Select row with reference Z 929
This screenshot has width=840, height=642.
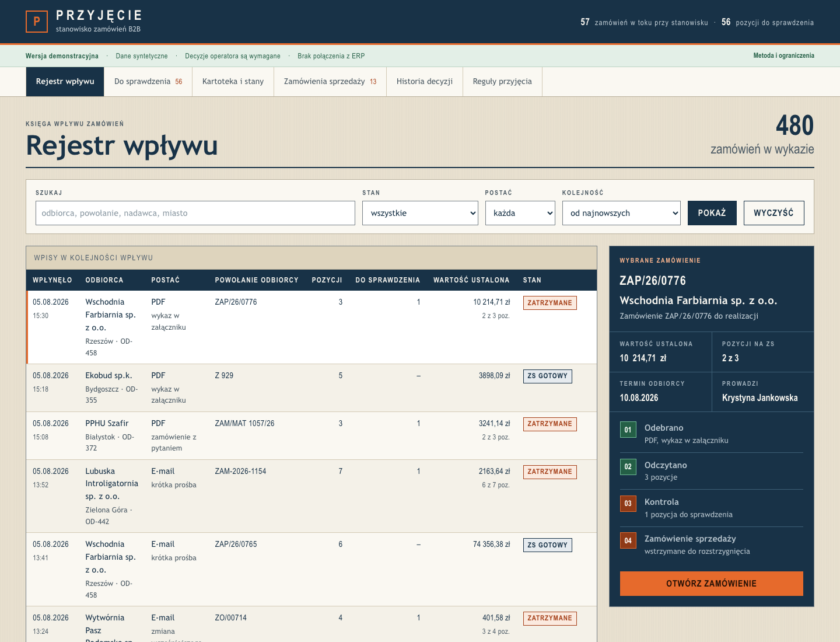(311, 388)
